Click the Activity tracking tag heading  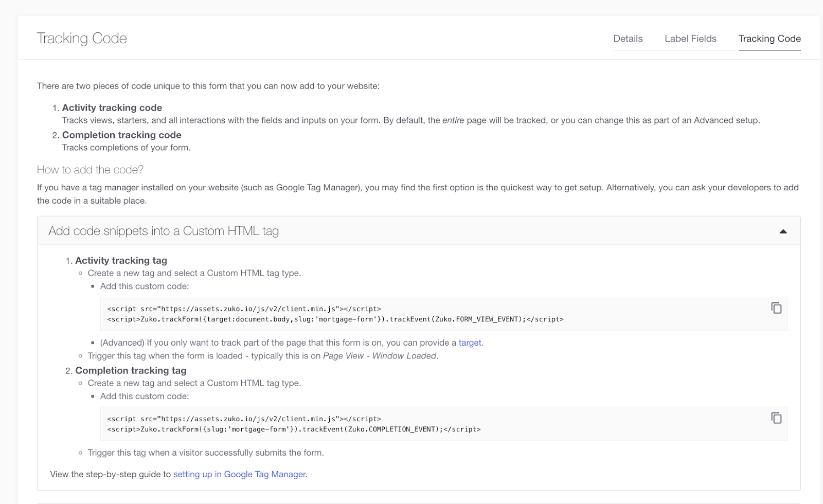point(121,260)
